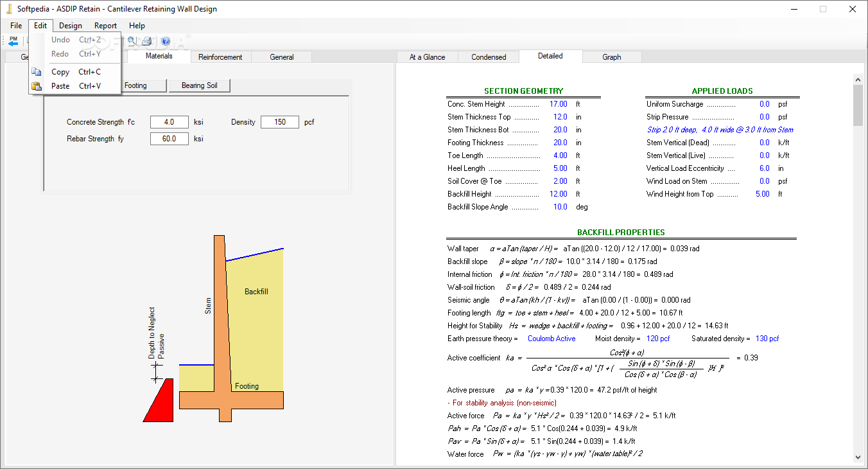Click the vertical scrollbar thumb

click(x=858, y=105)
